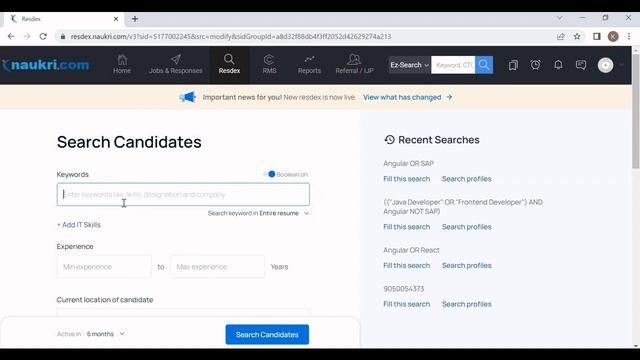Screen dimensions: 640x360
Task: Select the Resdex nav item
Action: coord(229,65)
